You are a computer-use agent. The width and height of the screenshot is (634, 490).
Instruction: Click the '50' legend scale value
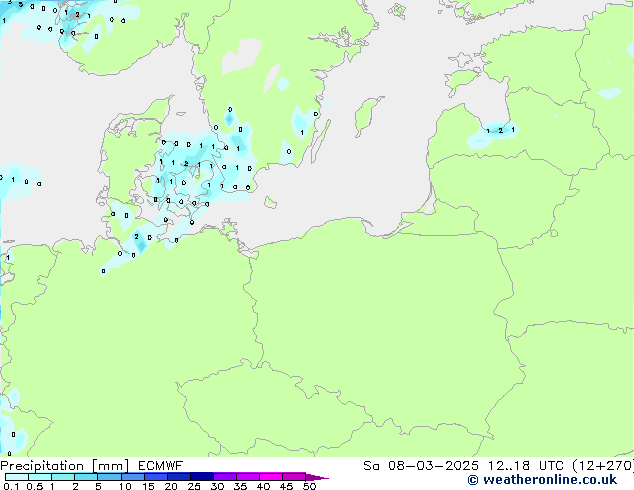click(x=309, y=486)
